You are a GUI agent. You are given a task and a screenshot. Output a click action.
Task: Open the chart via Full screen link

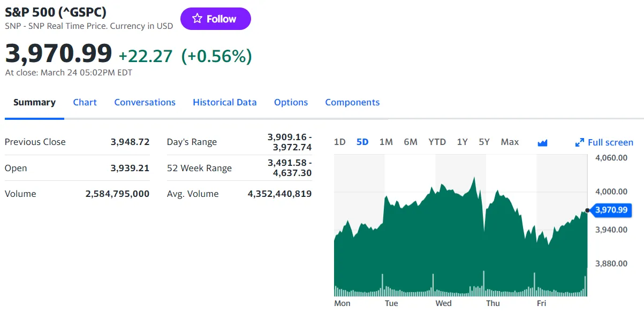click(x=610, y=142)
